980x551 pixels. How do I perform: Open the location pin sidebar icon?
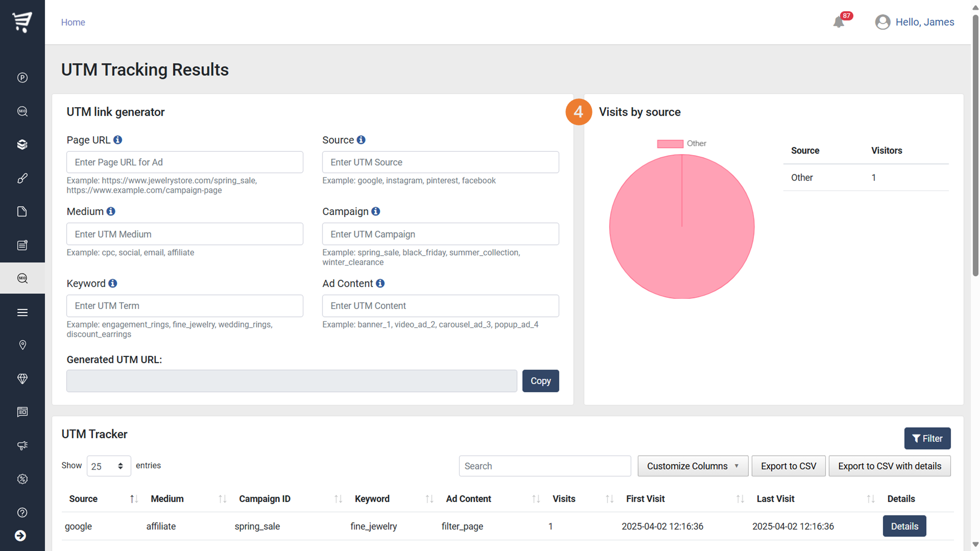coord(22,345)
